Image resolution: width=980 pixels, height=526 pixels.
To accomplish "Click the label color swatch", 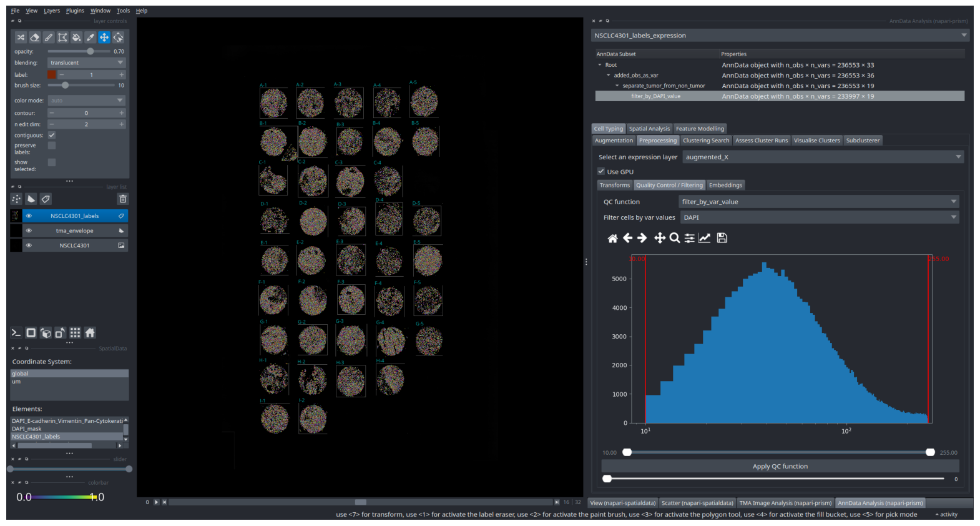I will 52,74.
